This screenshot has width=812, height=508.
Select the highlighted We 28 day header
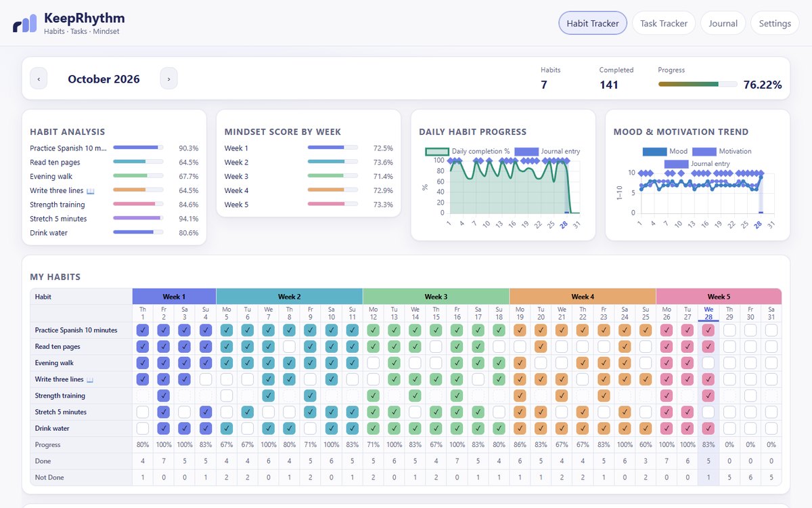pyautogui.click(x=708, y=314)
